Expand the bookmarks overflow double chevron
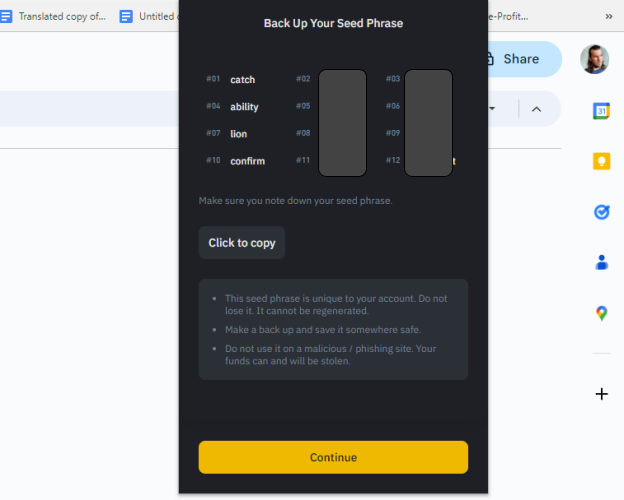 click(609, 16)
